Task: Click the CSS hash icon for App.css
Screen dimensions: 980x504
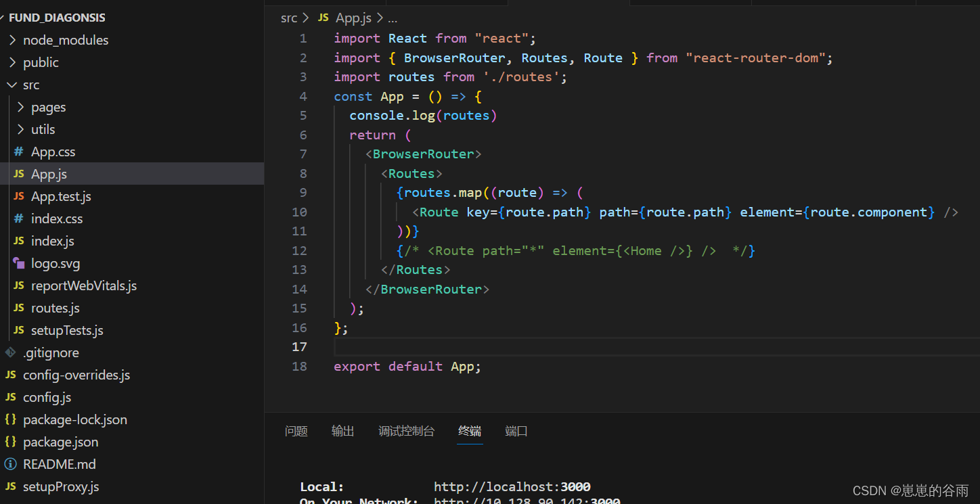Action: coord(19,152)
